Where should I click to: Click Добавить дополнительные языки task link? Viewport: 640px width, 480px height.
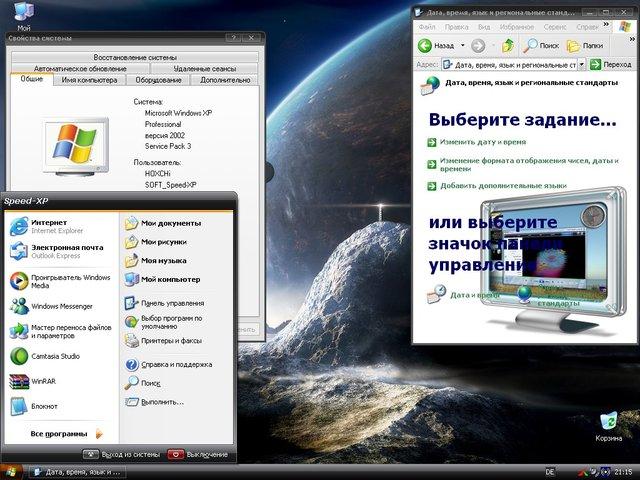coord(502,185)
